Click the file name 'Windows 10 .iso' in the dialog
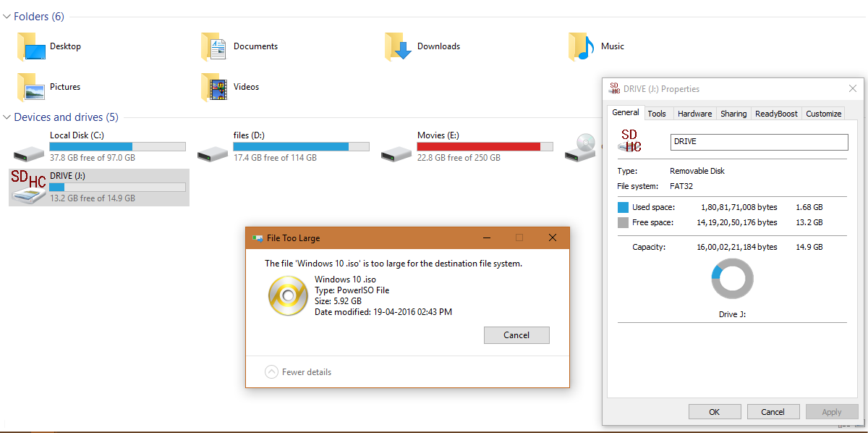Viewport: 868px width, 433px height. 344,279
